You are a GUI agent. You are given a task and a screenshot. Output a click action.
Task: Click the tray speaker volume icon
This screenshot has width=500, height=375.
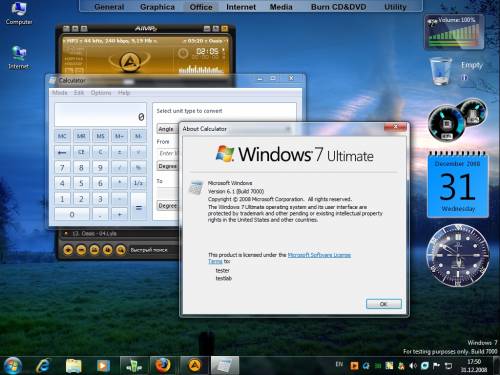pos(413,366)
